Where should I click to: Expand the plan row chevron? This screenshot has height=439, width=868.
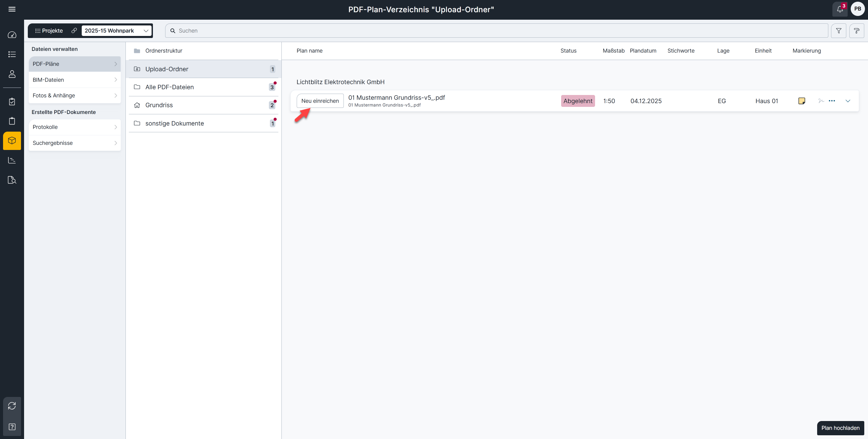click(848, 101)
